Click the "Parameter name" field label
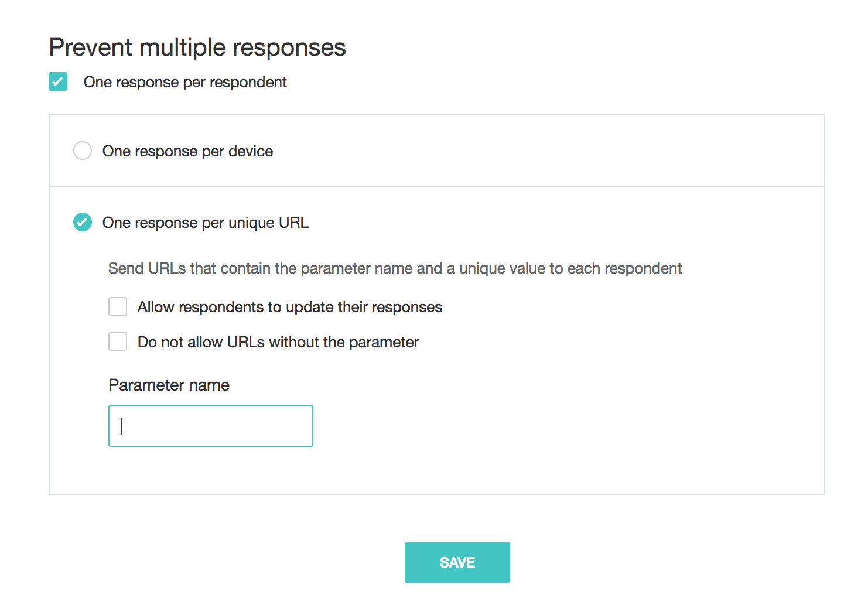 click(x=169, y=385)
